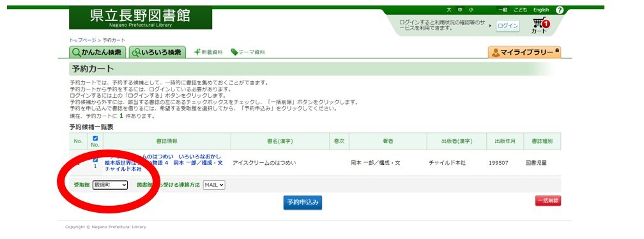Screen dimensions: 644x239
Task: Open テーマ資料 theme materials menu
Action: coord(248,52)
